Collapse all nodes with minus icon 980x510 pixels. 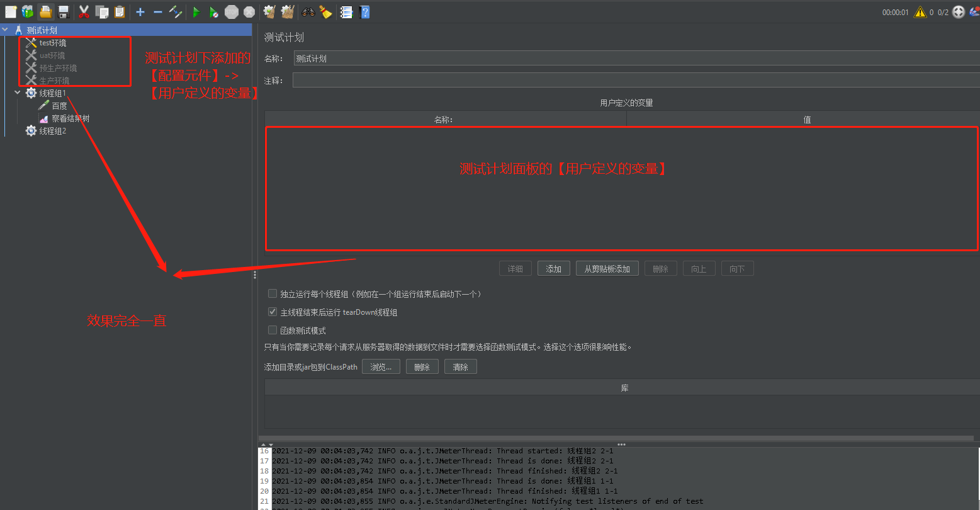coord(158,11)
